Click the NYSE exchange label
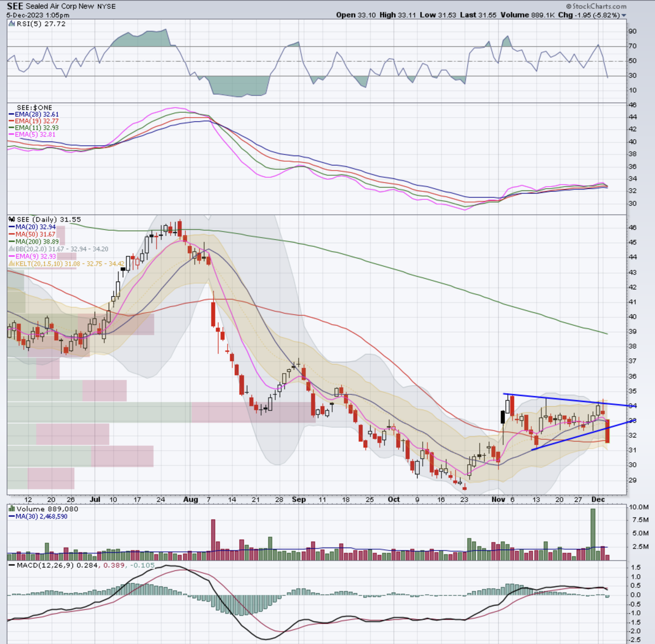Image resolution: width=655 pixels, height=644 pixels. pos(106,6)
